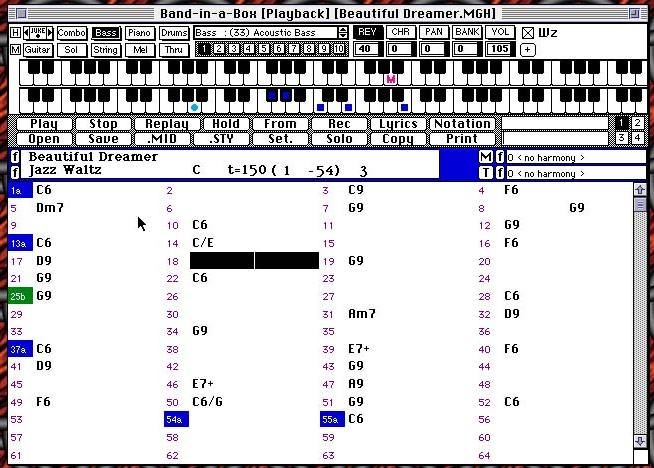Image resolution: width=654 pixels, height=468 pixels.
Task: Click the BANK label button
Action: coord(467,32)
